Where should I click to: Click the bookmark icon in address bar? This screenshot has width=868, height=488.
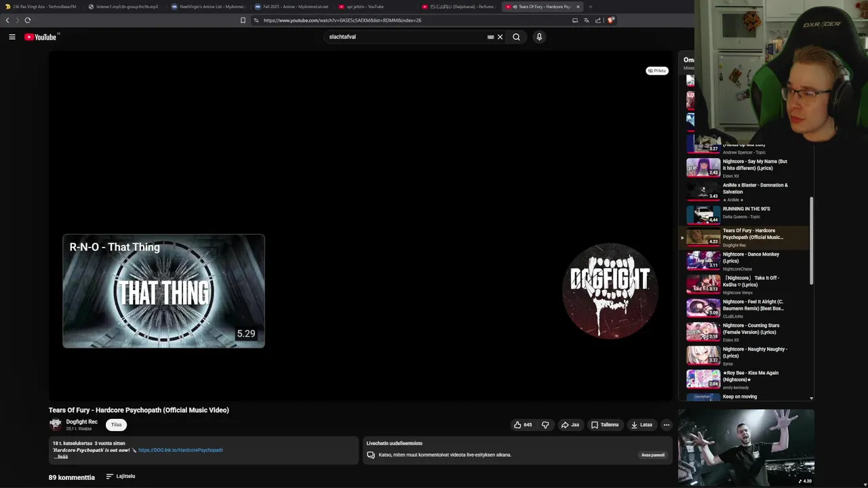point(243,20)
